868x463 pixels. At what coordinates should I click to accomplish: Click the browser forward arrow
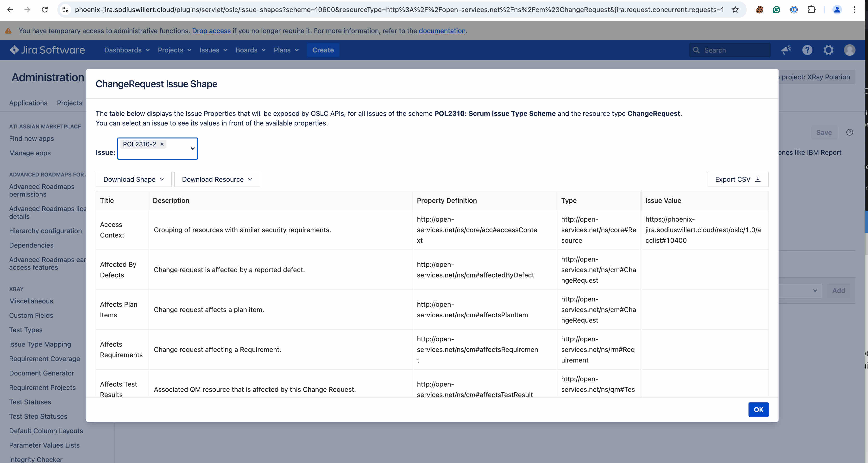tap(27, 10)
